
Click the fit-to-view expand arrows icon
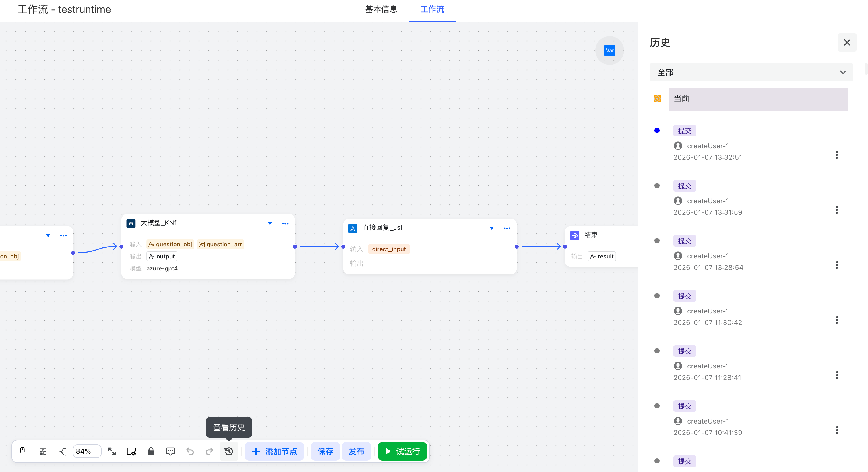click(x=112, y=451)
